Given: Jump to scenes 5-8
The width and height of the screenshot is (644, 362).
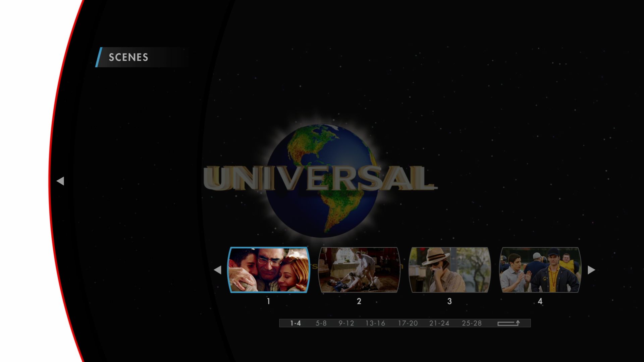Looking at the screenshot, I should (321, 323).
